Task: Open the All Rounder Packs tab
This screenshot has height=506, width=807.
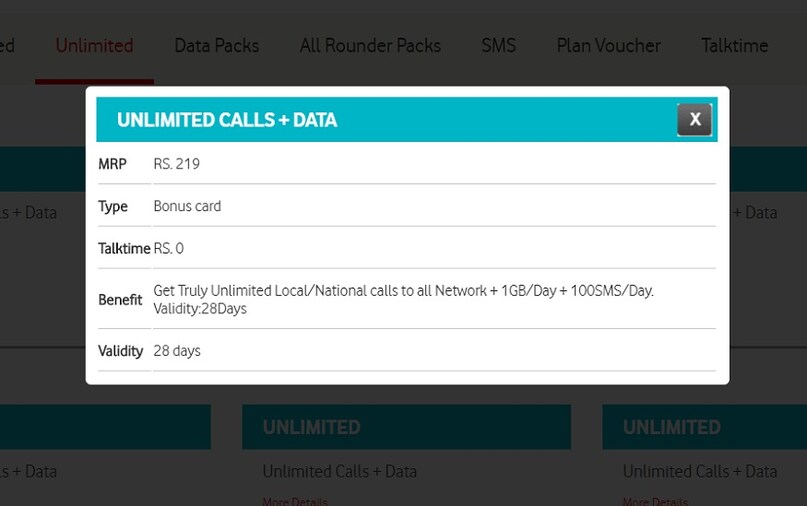Action: tap(370, 46)
